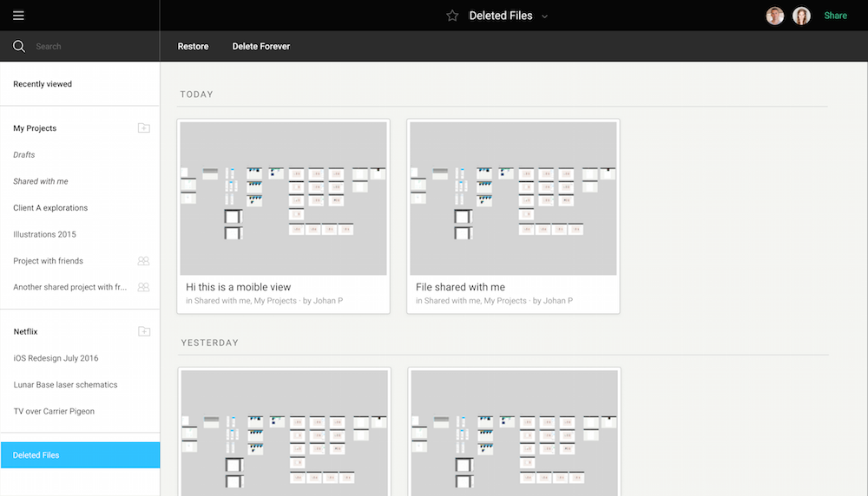
Task: Click the search magnifier icon
Action: 19,47
